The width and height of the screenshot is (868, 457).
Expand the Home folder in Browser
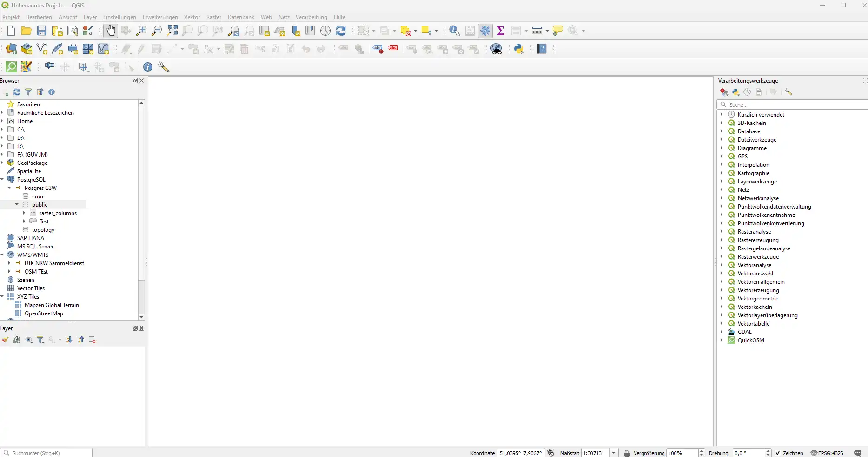tap(2, 121)
